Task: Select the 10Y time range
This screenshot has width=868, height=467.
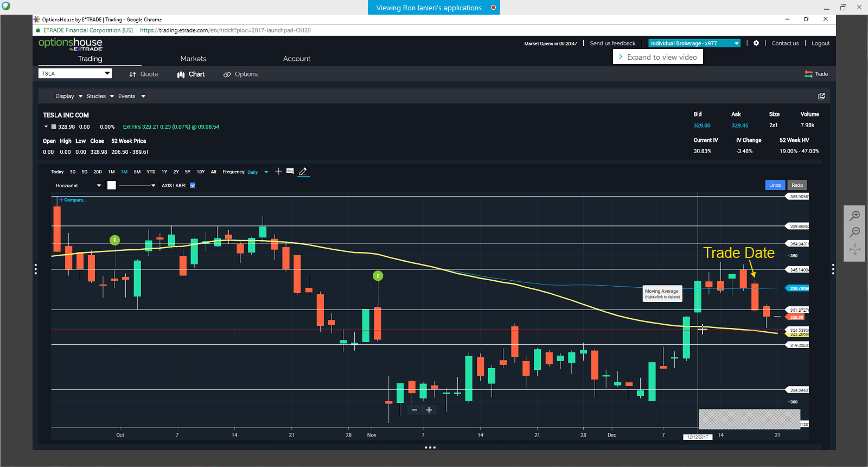Action: tap(201, 172)
